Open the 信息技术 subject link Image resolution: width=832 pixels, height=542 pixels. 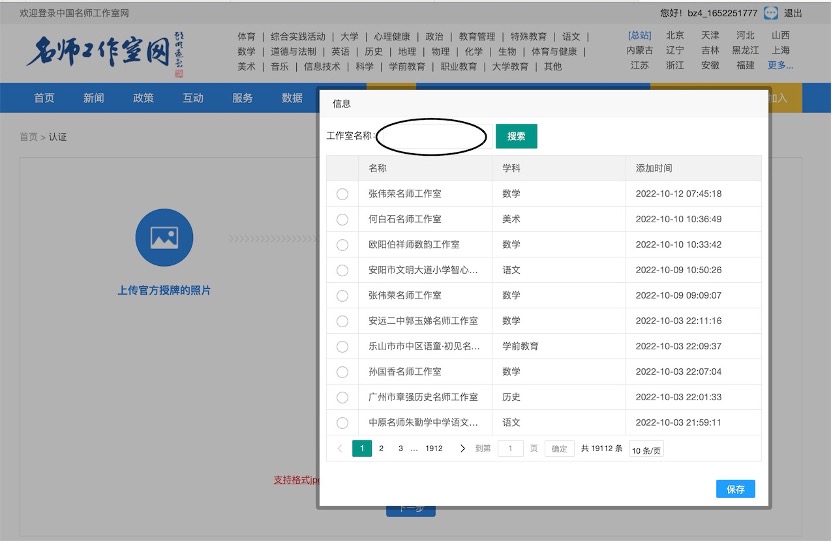click(x=322, y=66)
